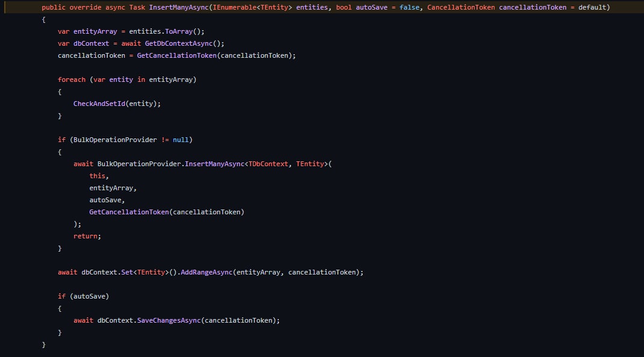Click the '!=' operator
The height and width of the screenshot is (357, 644).
click(x=165, y=140)
